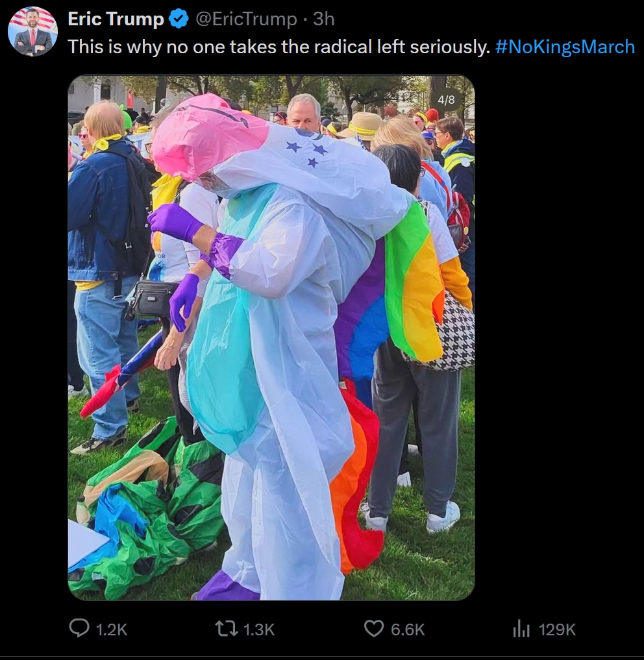Click the blue verified checkmark badge
The image size is (644, 660).
(x=179, y=19)
